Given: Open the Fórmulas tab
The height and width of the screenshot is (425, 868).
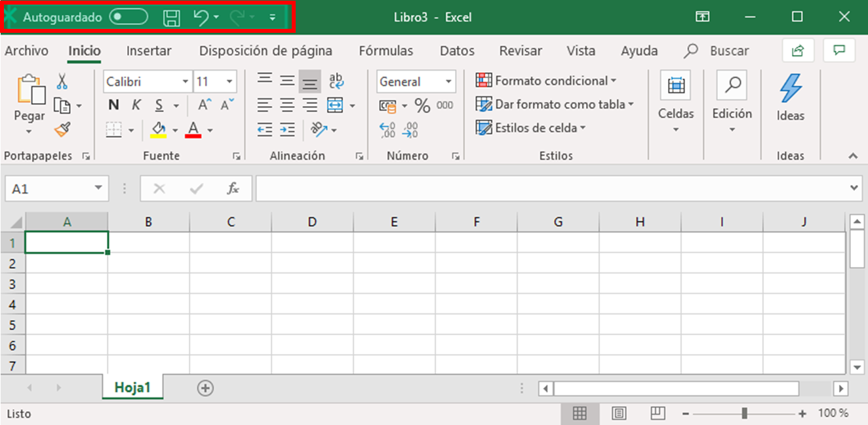Looking at the screenshot, I should tap(386, 51).
